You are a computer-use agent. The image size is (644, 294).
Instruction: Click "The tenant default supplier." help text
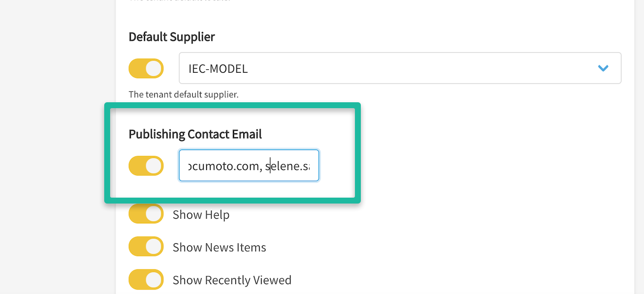coord(183,94)
